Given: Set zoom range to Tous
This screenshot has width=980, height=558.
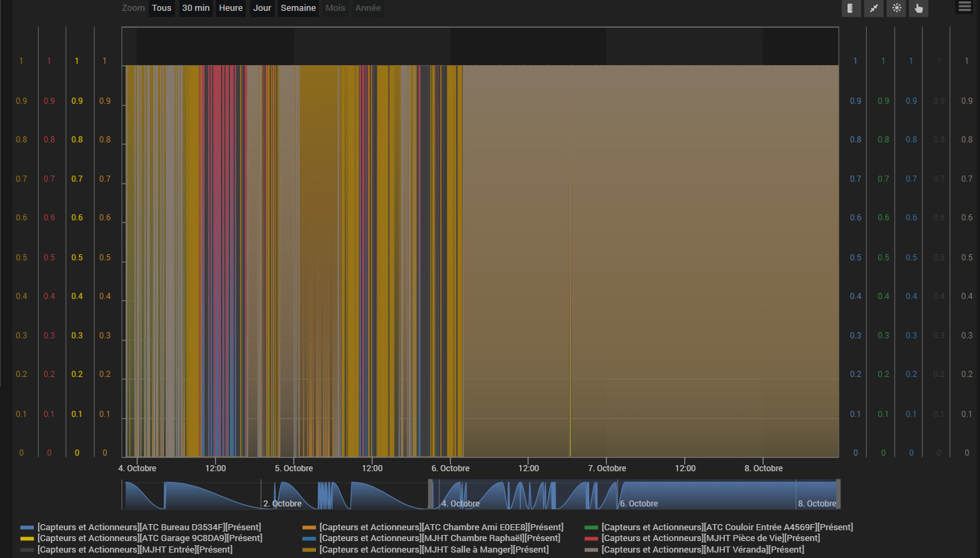Looking at the screenshot, I should click(162, 8).
